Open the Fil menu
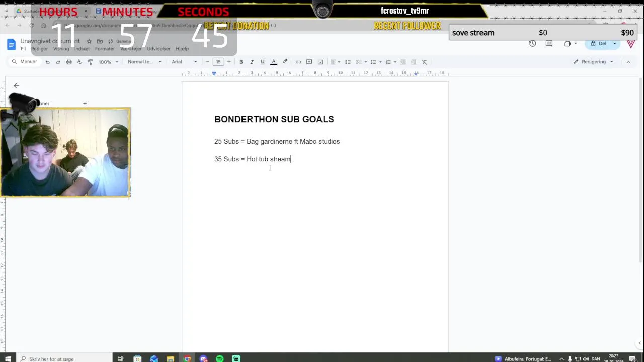The height and width of the screenshot is (362, 644). [23, 49]
